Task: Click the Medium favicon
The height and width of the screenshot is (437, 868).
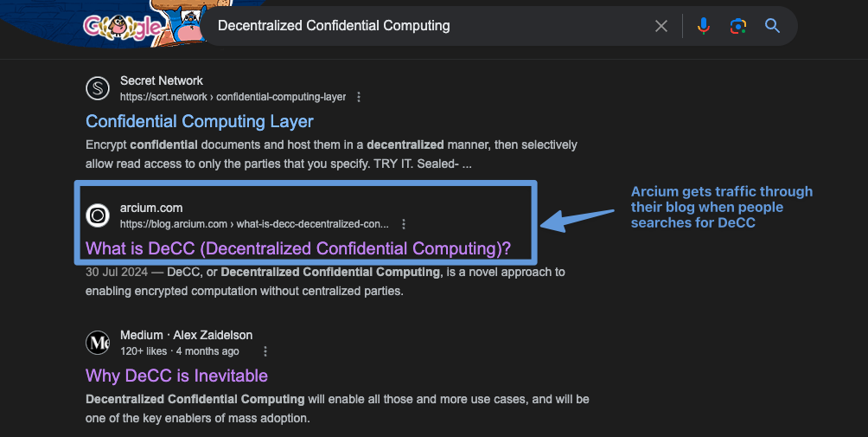Action: click(x=98, y=343)
